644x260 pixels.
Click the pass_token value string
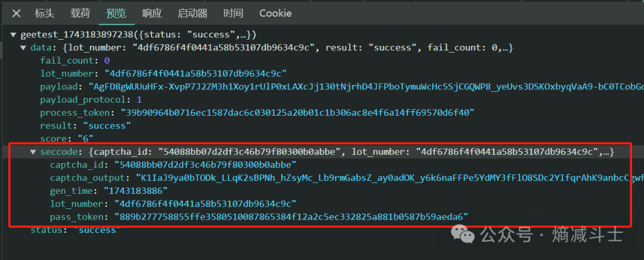291,217
